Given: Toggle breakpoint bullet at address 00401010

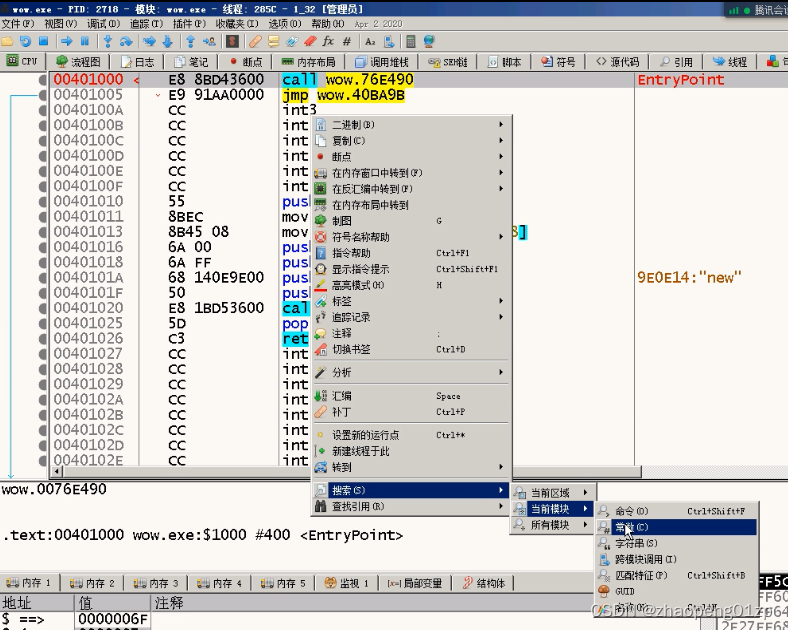Looking at the screenshot, I should tap(43, 201).
